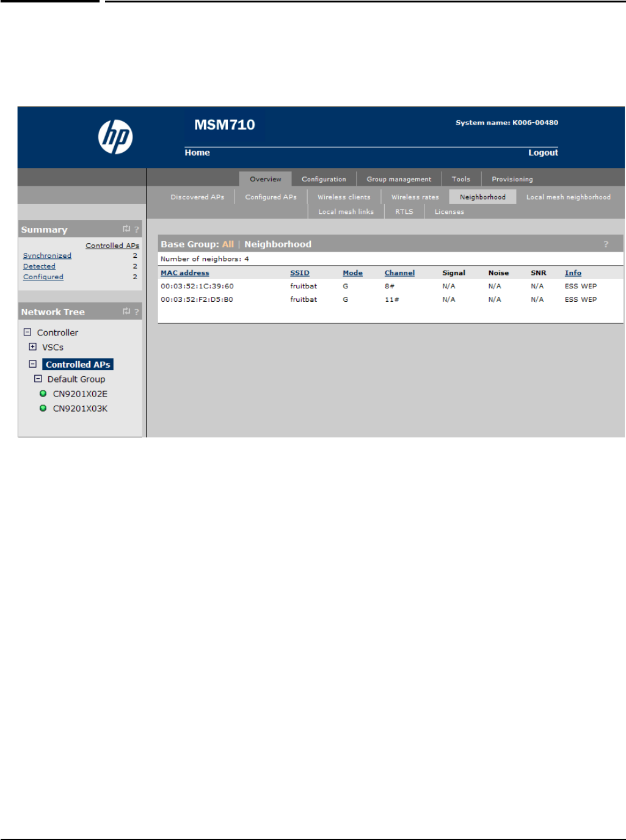The height and width of the screenshot is (840, 626).
Task: Open Local mesh links subtab
Action: (346, 211)
